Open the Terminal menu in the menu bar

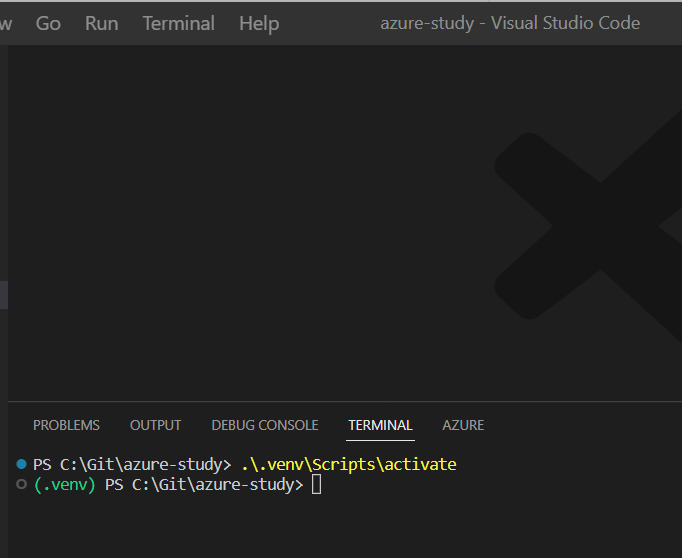point(179,23)
